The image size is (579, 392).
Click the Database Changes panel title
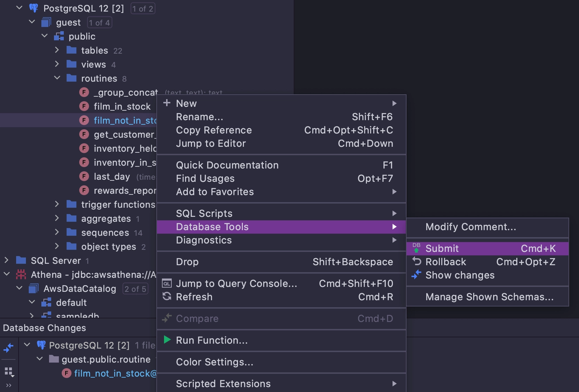pos(45,328)
